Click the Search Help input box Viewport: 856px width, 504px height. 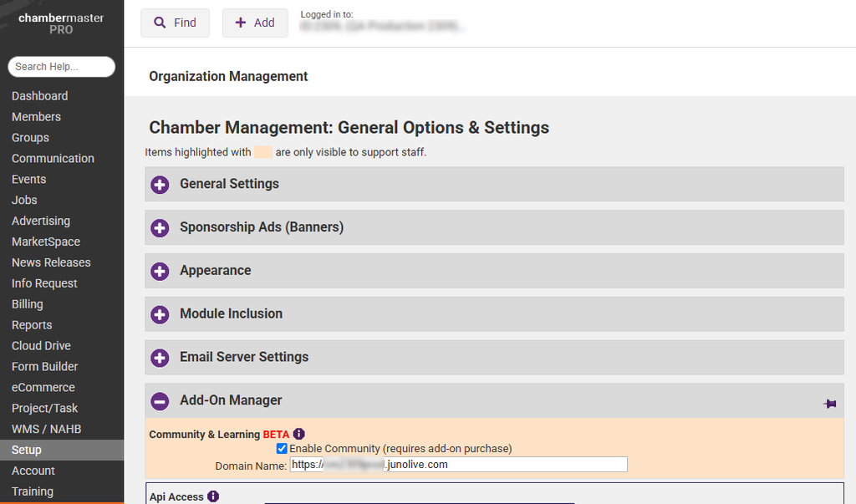point(61,67)
